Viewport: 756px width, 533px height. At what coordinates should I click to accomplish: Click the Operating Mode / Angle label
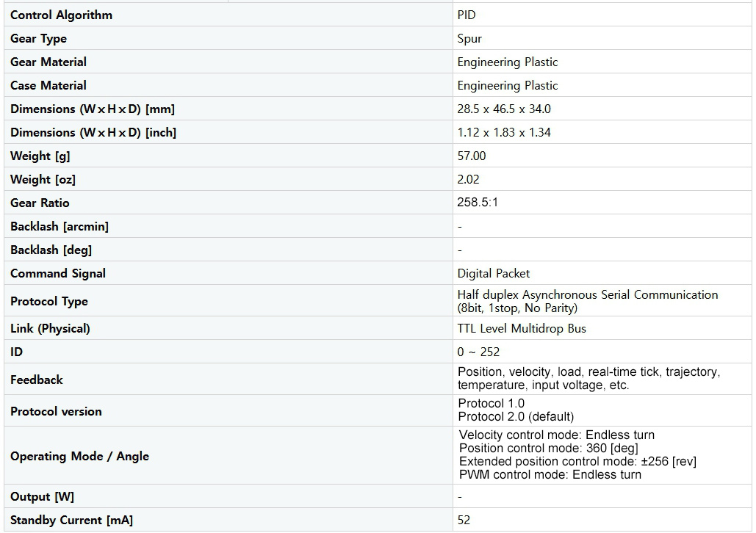[x=79, y=456]
